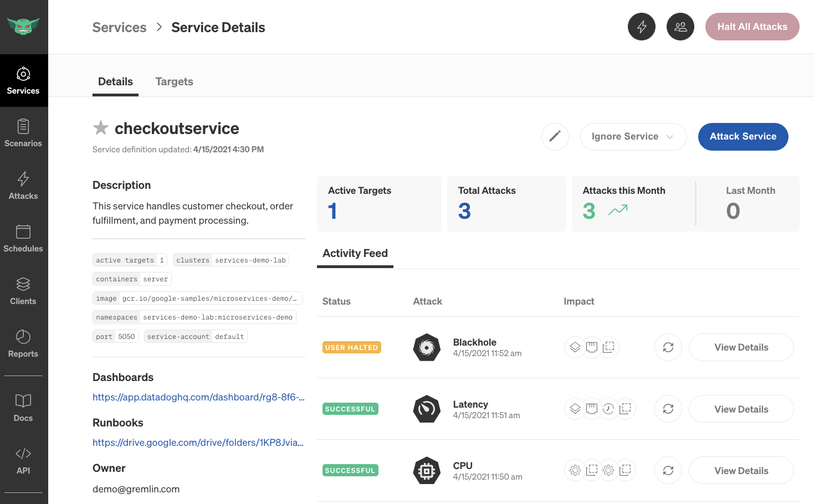This screenshot has height=504, width=814.
Task: Open Scenarios from the sidebar
Action: click(x=23, y=133)
